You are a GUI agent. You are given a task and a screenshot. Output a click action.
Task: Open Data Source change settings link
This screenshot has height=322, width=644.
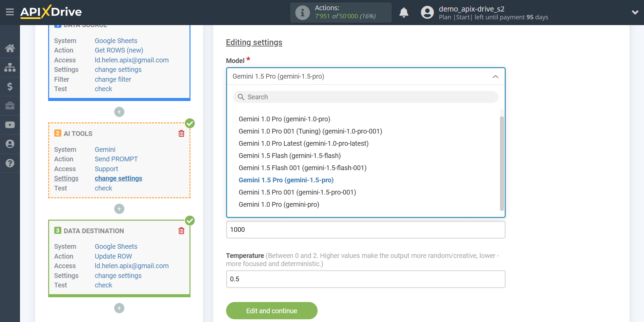coord(118,69)
